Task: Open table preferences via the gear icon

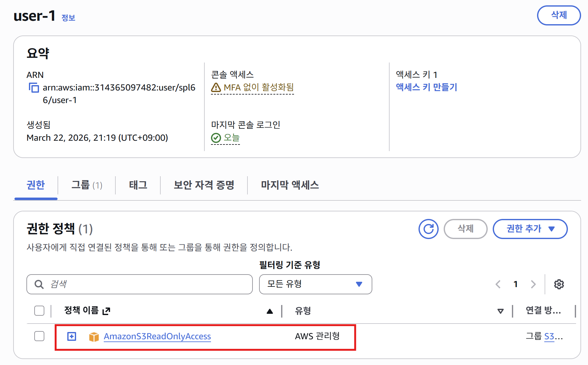Action: tap(559, 284)
